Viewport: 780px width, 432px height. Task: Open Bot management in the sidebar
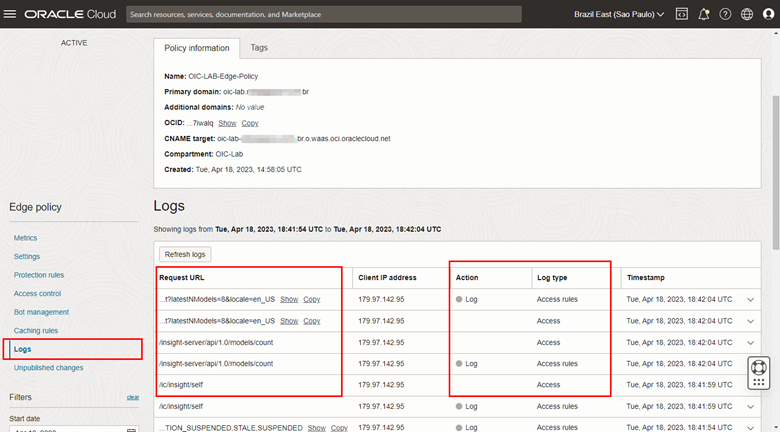(x=41, y=312)
